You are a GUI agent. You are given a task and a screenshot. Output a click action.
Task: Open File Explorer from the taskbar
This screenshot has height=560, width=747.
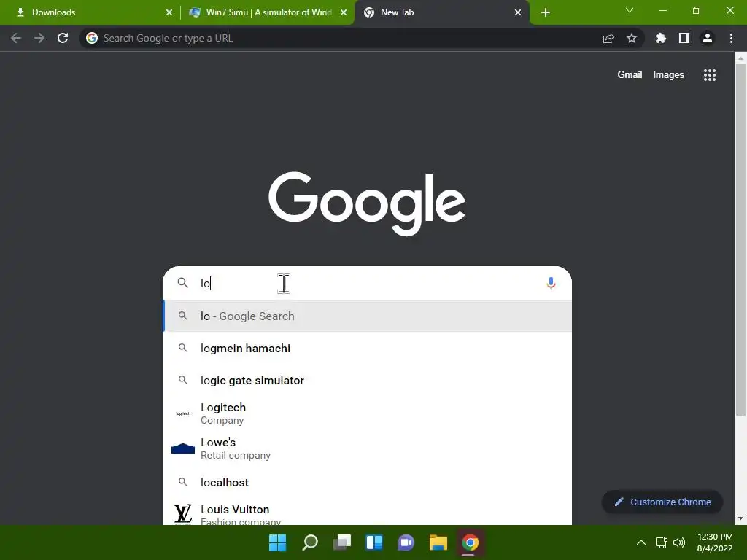click(x=438, y=542)
